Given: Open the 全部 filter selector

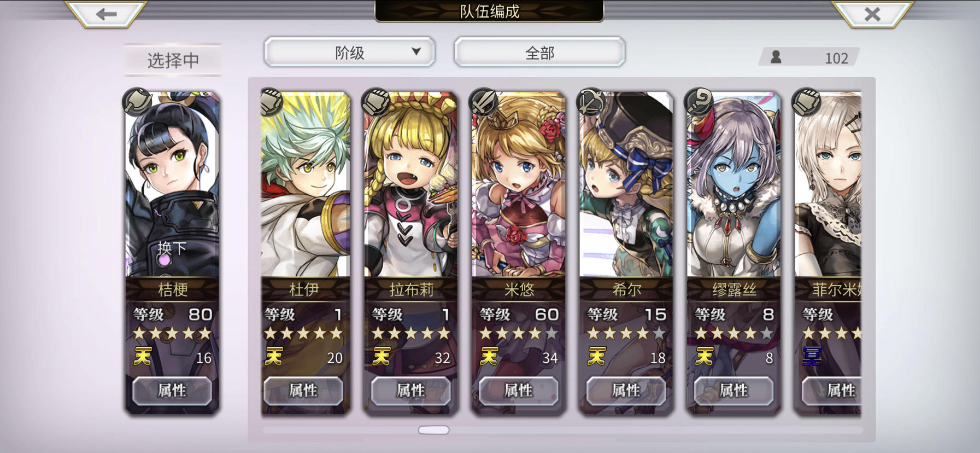Looking at the screenshot, I should click(x=539, y=53).
